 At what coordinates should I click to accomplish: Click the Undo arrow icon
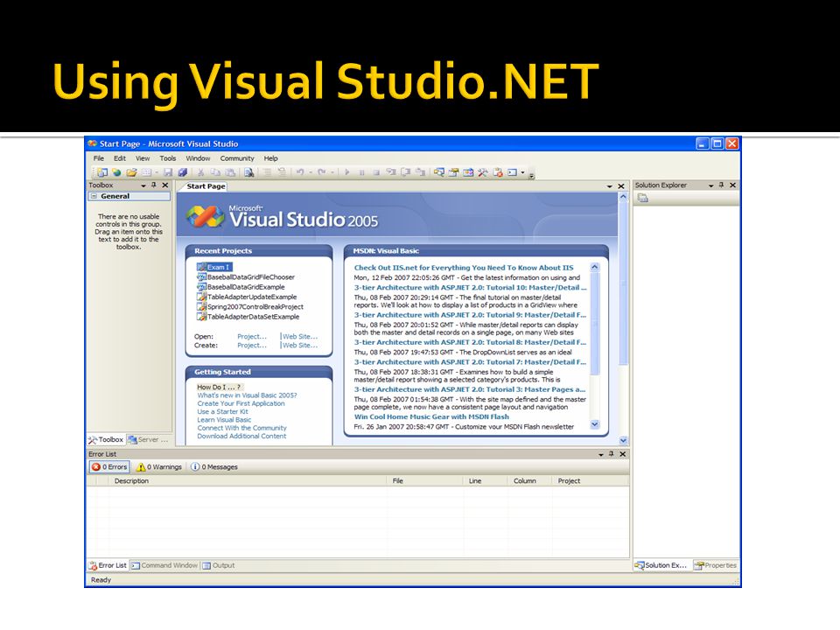(300, 172)
